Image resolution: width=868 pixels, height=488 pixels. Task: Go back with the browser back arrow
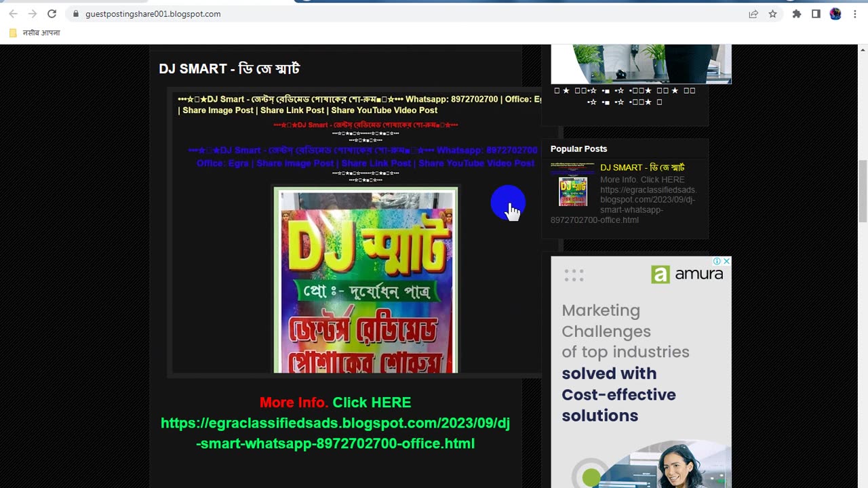[13, 14]
